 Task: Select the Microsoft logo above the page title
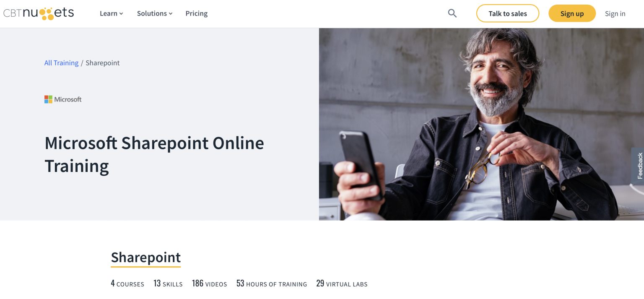[63, 99]
